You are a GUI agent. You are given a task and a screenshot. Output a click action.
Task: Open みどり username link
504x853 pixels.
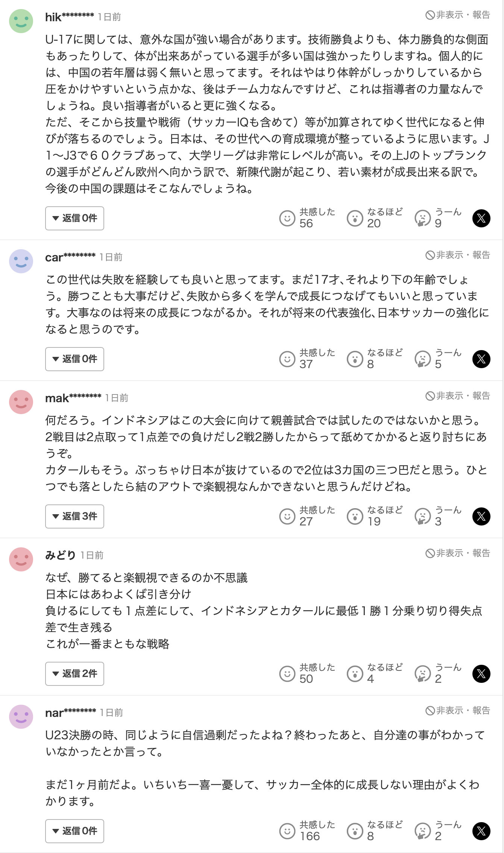tap(60, 555)
